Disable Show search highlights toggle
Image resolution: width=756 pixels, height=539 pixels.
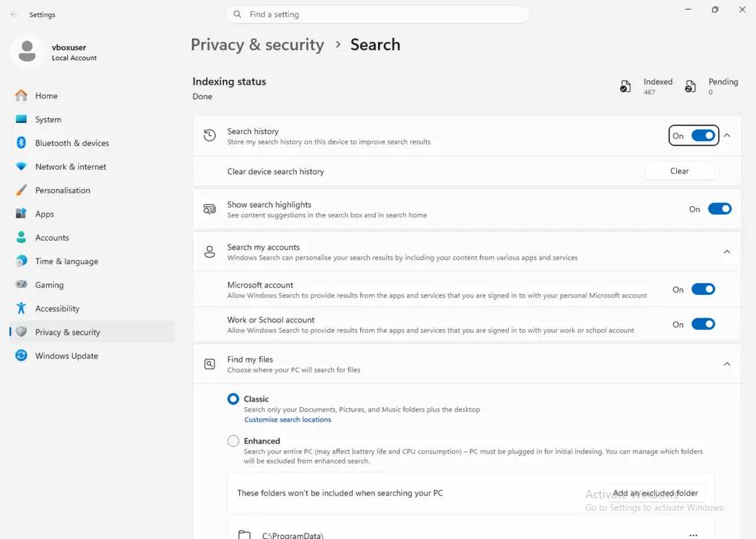coord(720,209)
